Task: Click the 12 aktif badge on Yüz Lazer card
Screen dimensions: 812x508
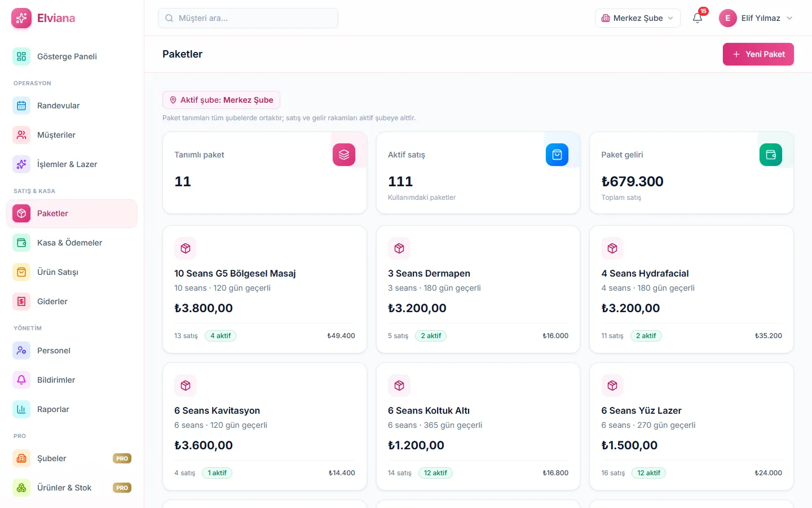Action: pyautogui.click(x=648, y=473)
